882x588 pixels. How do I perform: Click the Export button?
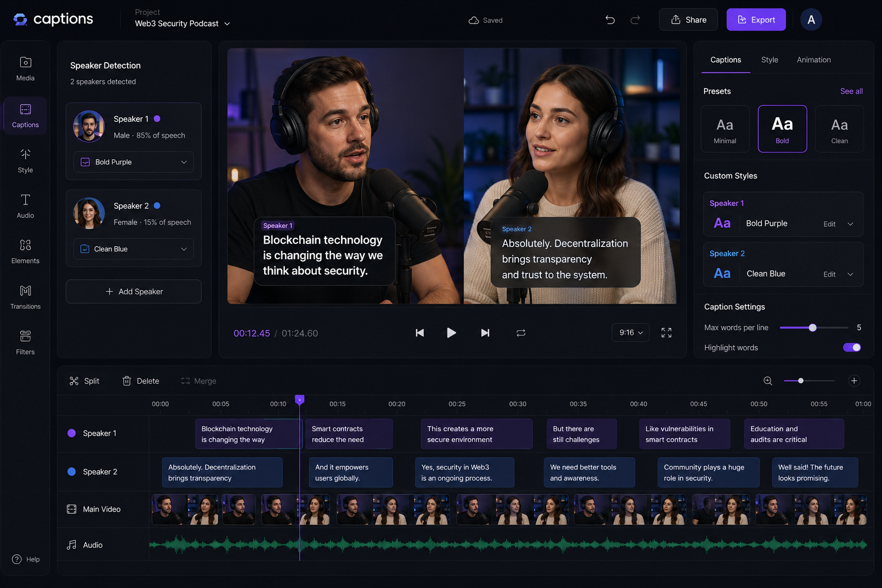click(x=756, y=20)
